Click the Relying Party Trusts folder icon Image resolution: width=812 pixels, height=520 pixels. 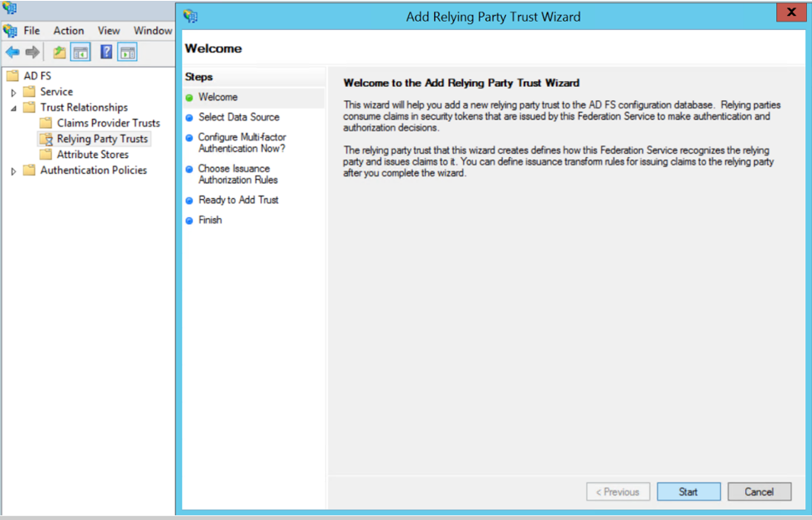(x=46, y=139)
